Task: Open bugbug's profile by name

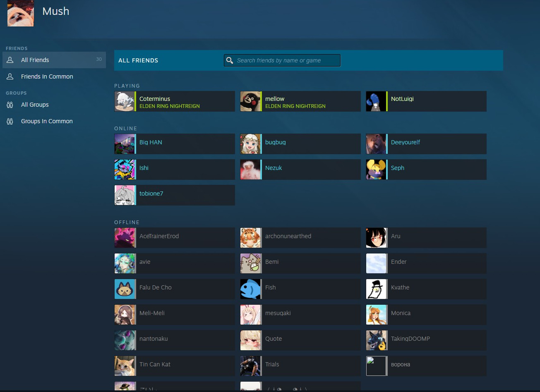Action: pos(276,142)
